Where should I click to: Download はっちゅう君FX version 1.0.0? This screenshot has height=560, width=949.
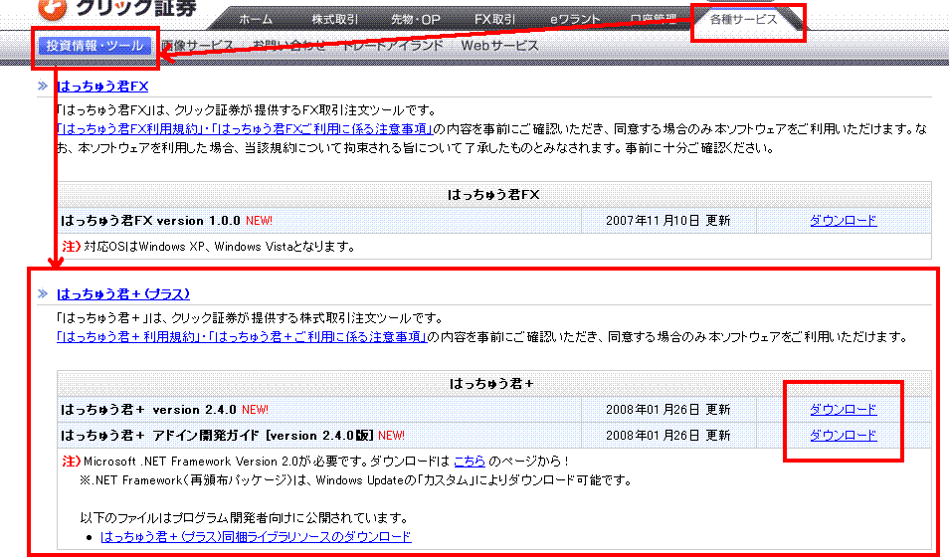[844, 221]
